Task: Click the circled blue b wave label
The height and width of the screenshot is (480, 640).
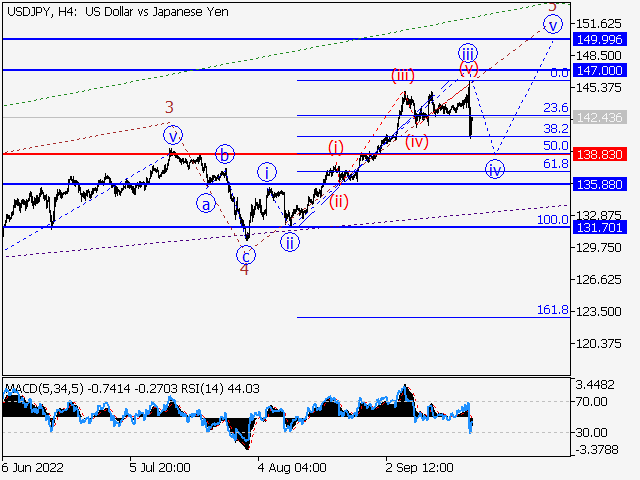Action: click(x=225, y=154)
